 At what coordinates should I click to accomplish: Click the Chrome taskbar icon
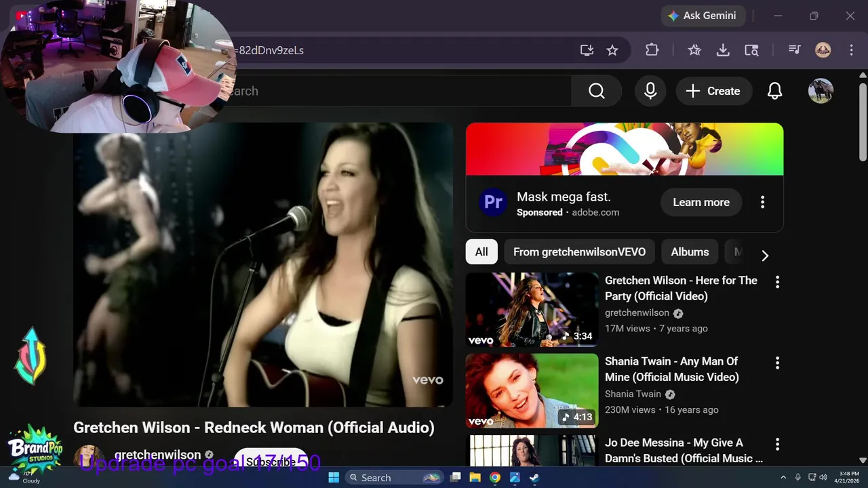click(495, 477)
